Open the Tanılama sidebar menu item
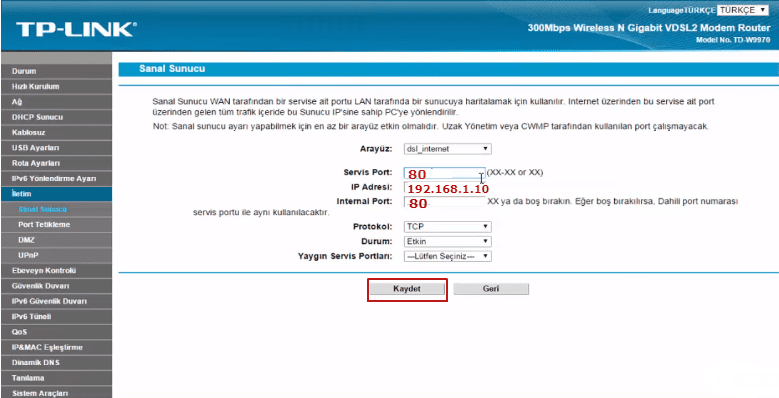Viewport: 779px width, 398px height. 56,378
